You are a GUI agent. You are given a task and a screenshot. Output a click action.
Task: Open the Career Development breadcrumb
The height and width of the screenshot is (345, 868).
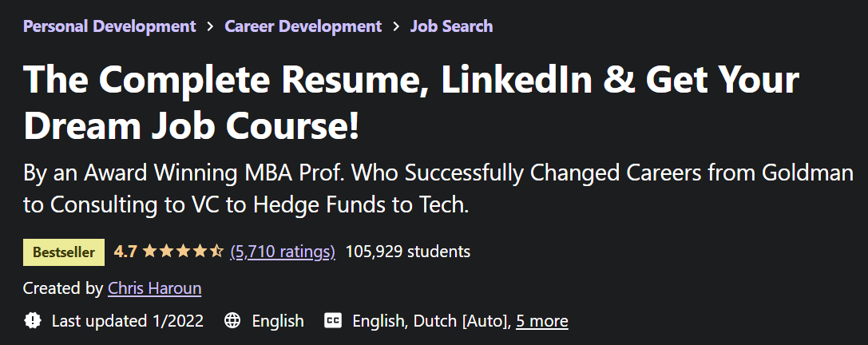[303, 26]
